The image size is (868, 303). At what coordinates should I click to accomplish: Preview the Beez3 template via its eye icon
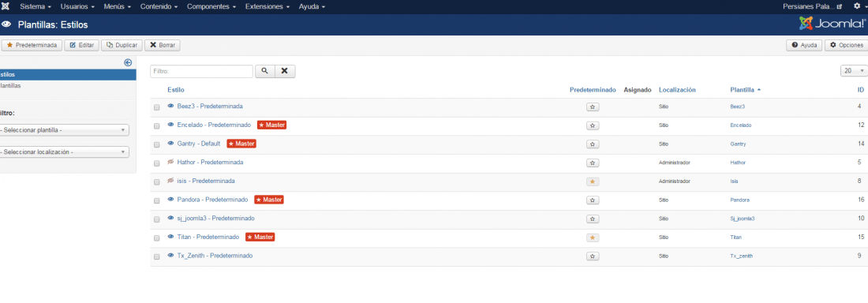[x=170, y=106]
